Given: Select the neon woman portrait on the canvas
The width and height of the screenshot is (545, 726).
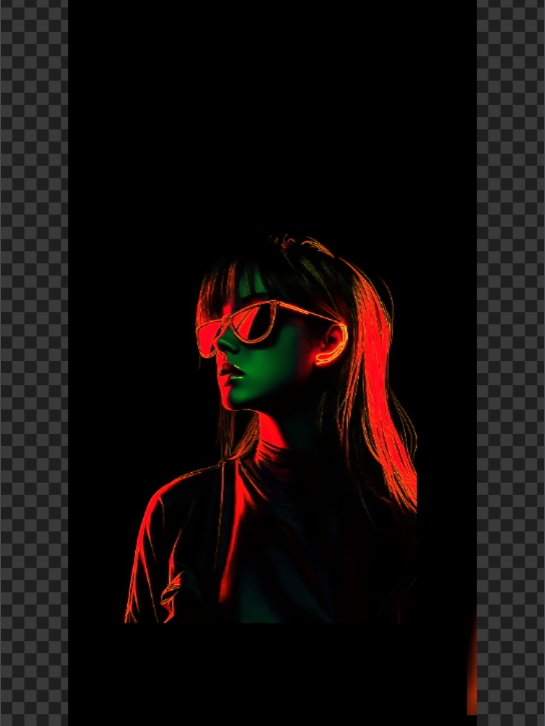Looking at the screenshot, I should click(x=271, y=429).
